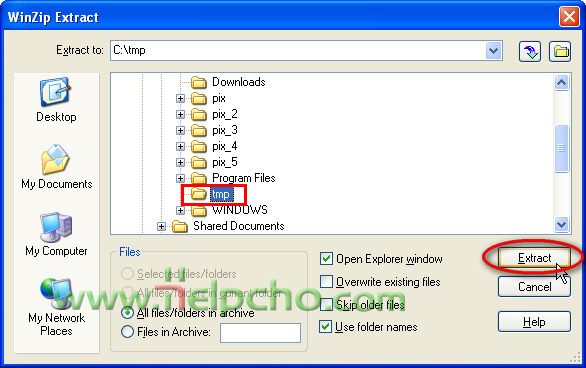Open My Documents in places bar

(x=56, y=168)
